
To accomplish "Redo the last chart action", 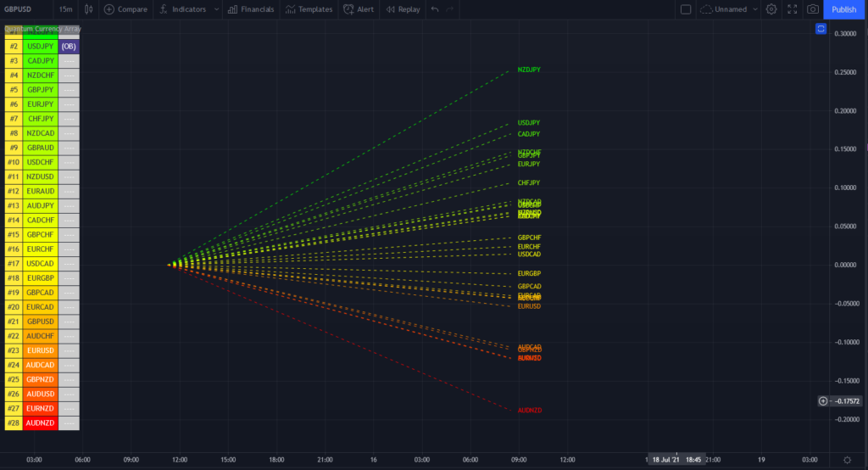I will click(450, 9).
